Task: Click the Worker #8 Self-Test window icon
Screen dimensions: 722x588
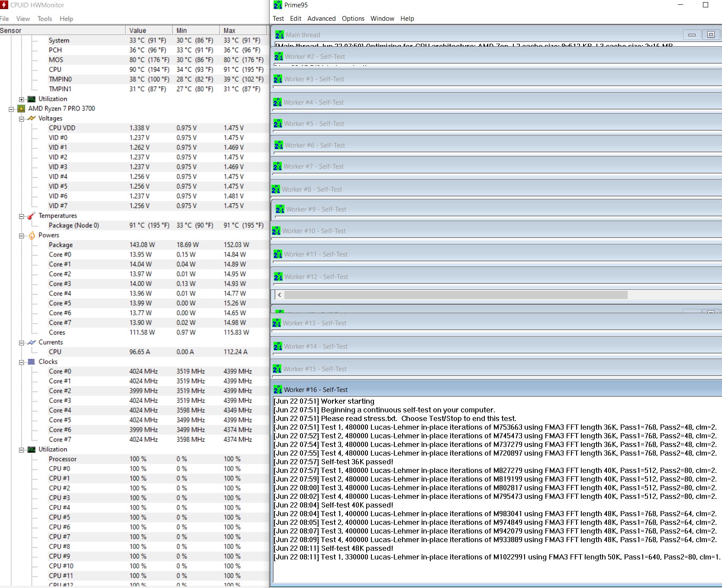Action: pyautogui.click(x=275, y=190)
